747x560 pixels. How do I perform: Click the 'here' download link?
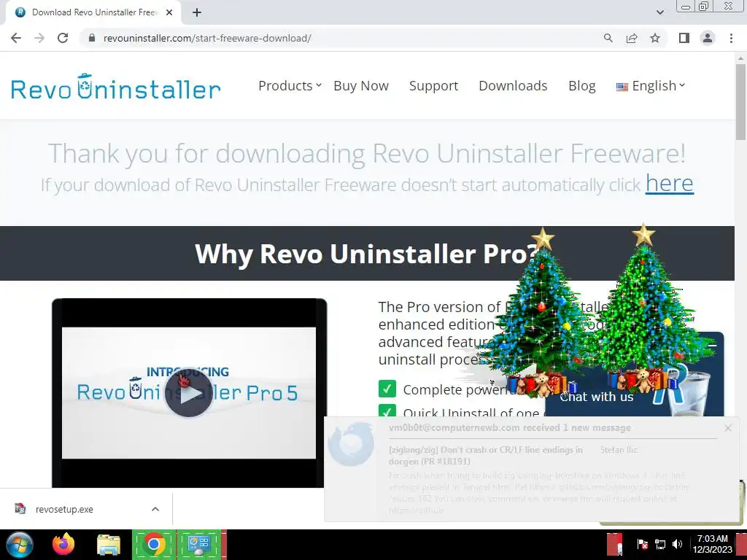click(x=670, y=183)
